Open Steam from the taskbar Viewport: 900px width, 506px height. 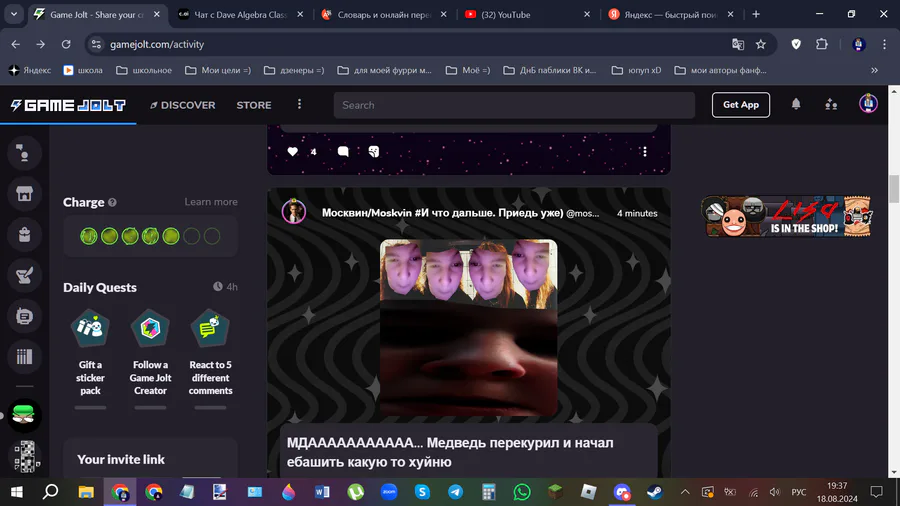[655, 492]
